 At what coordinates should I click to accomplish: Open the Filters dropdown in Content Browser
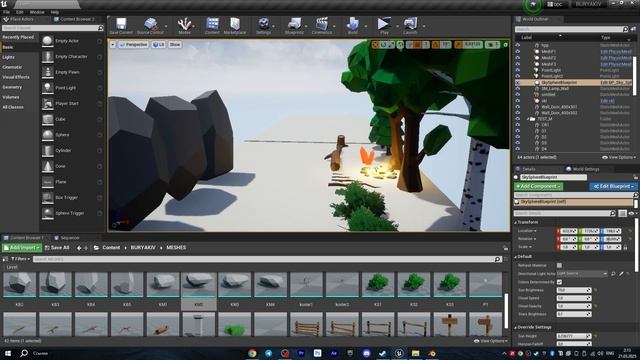pyautogui.click(x=20, y=259)
